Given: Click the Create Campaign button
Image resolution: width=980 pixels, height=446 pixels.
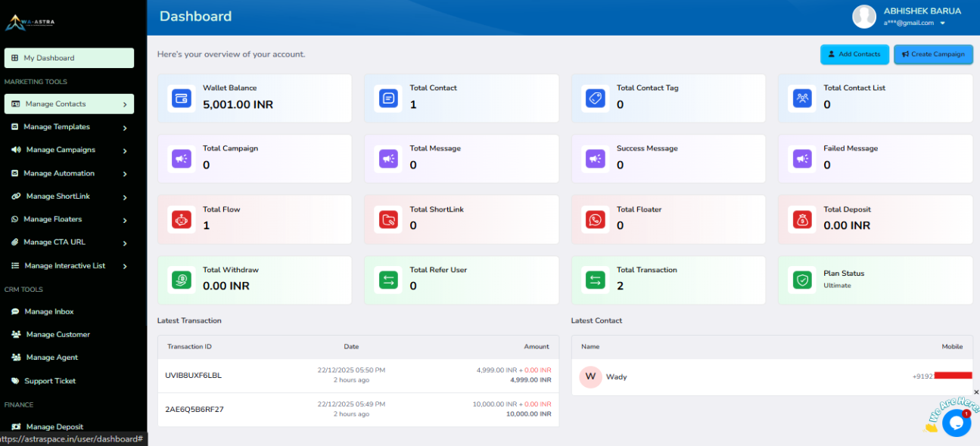Looking at the screenshot, I should click(x=933, y=54).
